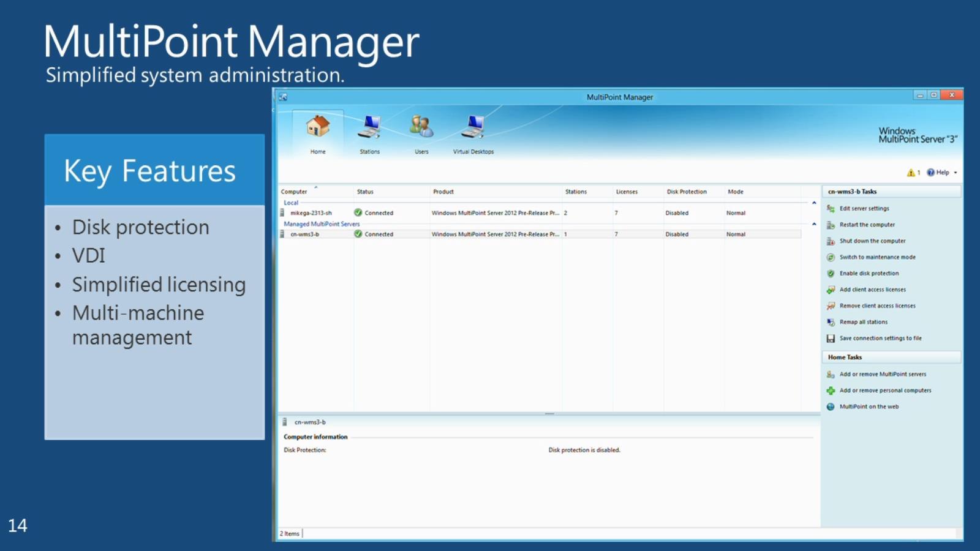Viewport: 980px width, 551px height.
Task: Click the details pane splitter handle
Action: (x=549, y=414)
